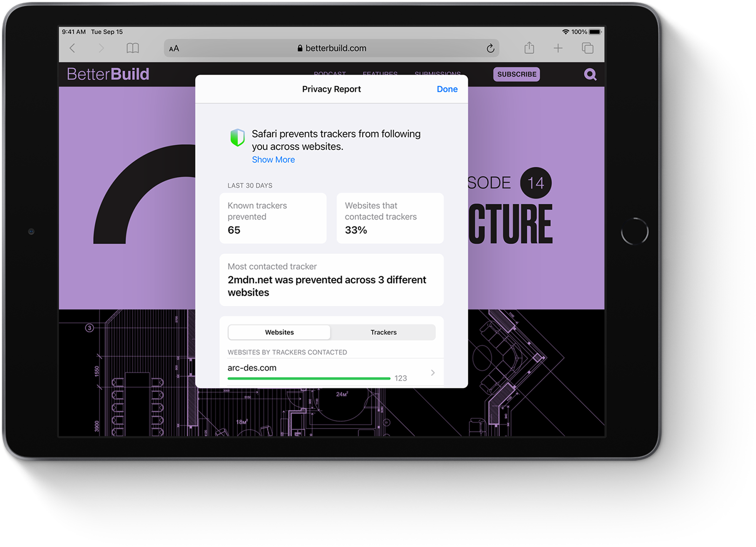The image size is (756, 547).
Task: Select the Websites segment
Action: tap(279, 332)
